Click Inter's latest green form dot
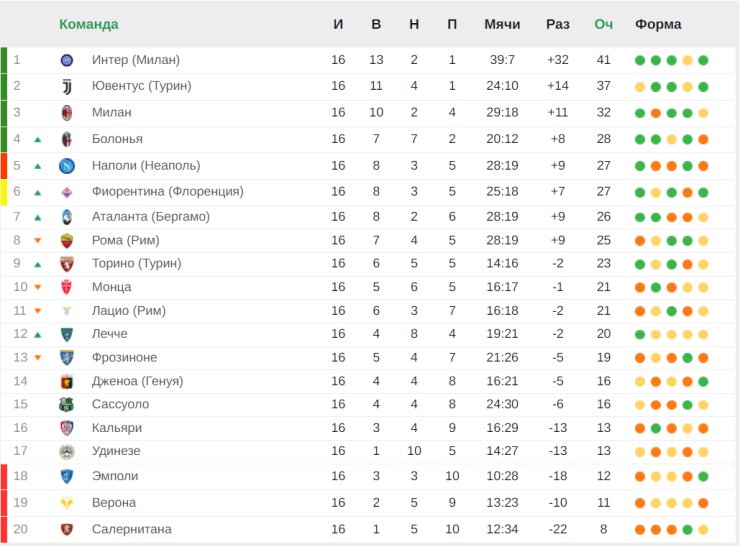740x547 pixels. tap(703, 60)
